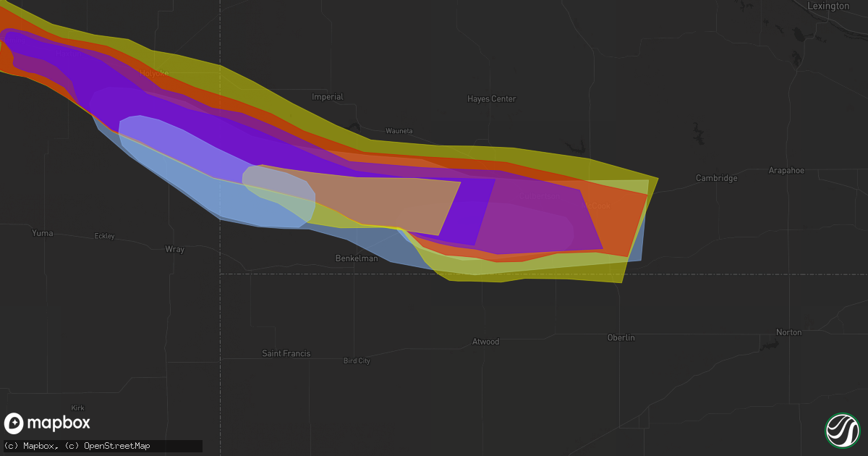Click the Mapbox logo
The width and height of the screenshot is (868, 456).
48,423
